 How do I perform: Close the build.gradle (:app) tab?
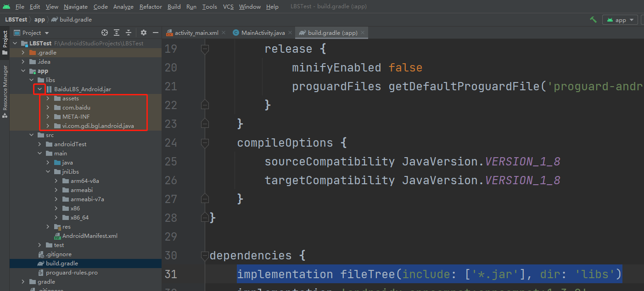[x=362, y=33]
